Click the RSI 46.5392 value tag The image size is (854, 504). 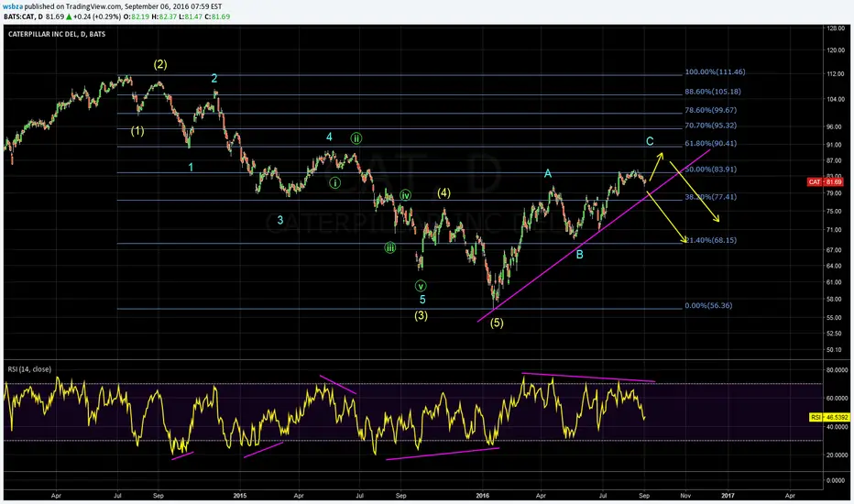[x=827, y=415]
